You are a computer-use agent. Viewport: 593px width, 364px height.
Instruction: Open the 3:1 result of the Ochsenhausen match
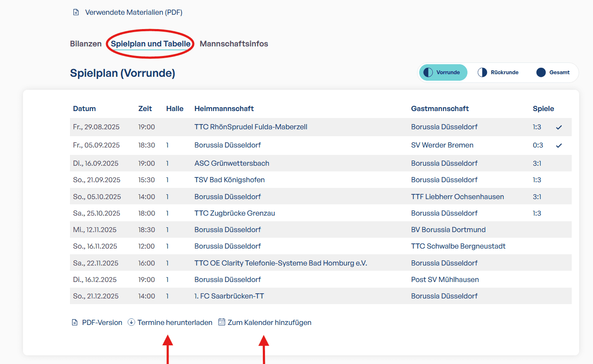click(x=537, y=197)
